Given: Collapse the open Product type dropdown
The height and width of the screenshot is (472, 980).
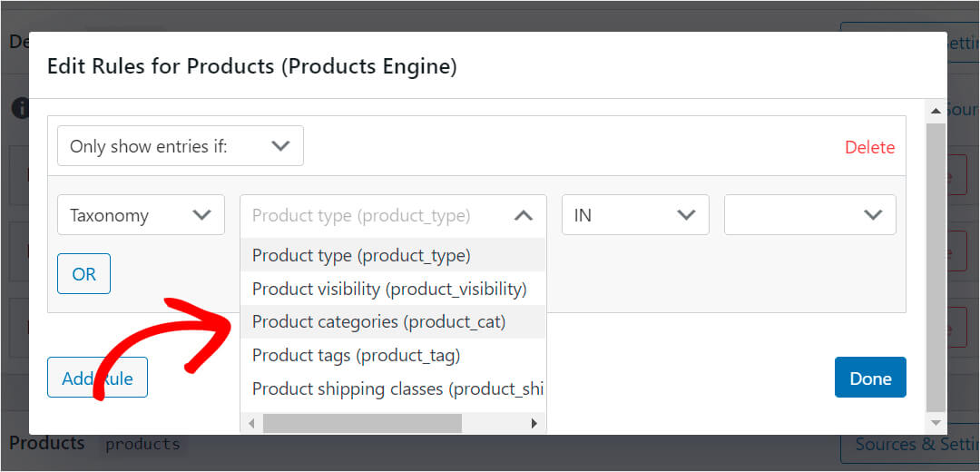Looking at the screenshot, I should coord(523,216).
